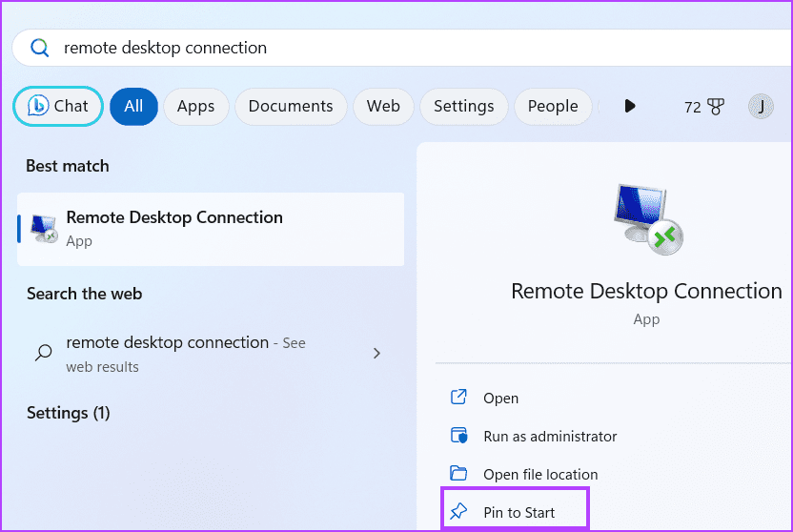Switch to the People filter tab
The width and height of the screenshot is (793, 532).
click(x=553, y=106)
